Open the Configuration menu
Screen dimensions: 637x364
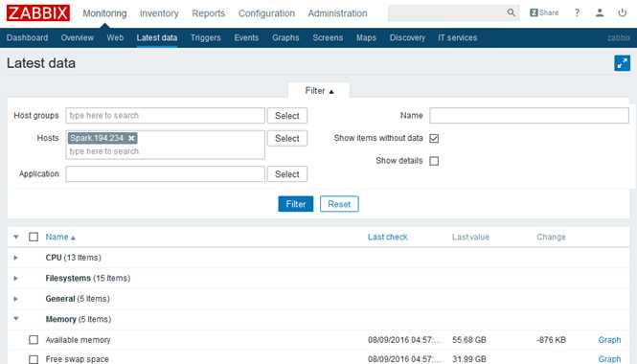pyautogui.click(x=266, y=13)
